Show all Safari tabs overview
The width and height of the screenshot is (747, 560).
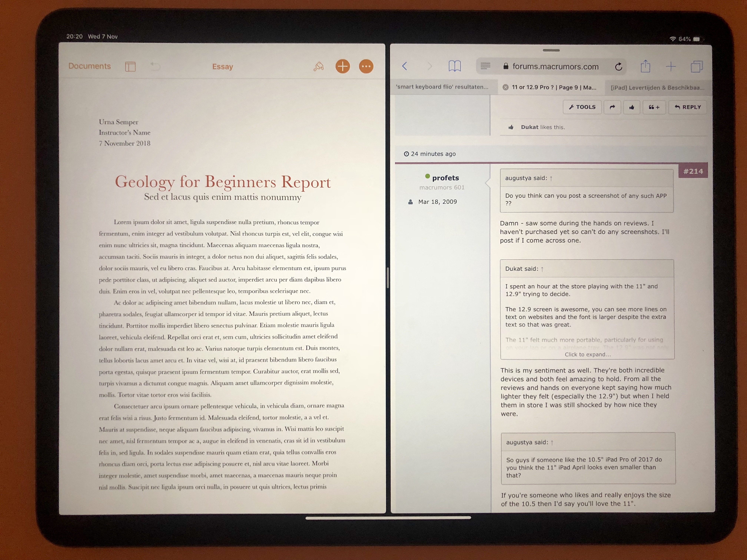[696, 66]
